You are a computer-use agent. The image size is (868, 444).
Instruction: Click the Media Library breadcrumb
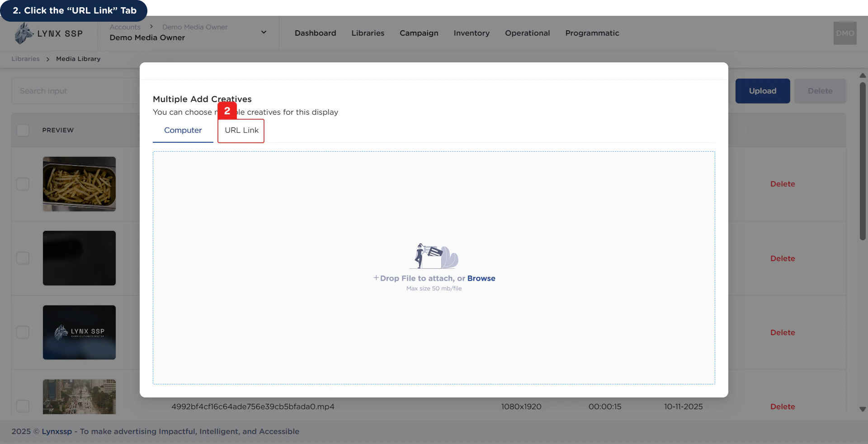pos(78,59)
